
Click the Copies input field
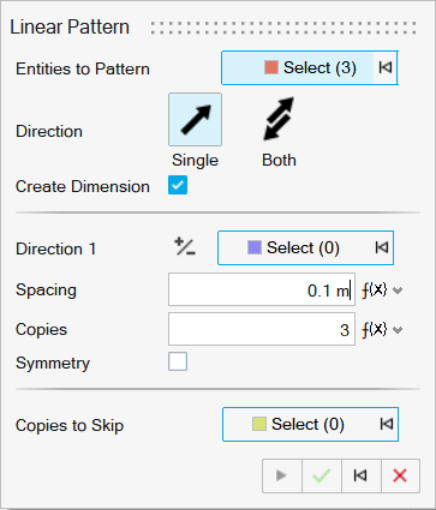pyautogui.click(x=262, y=329)
